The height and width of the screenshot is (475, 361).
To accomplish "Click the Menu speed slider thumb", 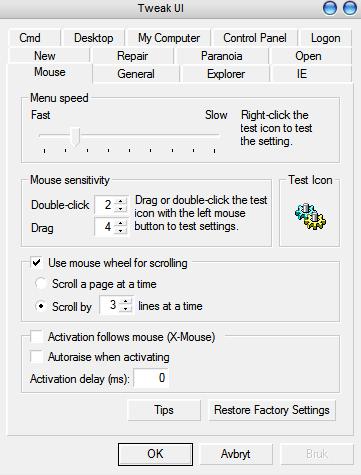I will click(76, 137).
